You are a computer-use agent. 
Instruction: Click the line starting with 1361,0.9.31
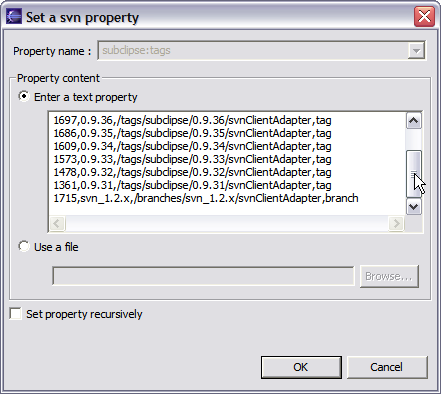click(192, 185)
